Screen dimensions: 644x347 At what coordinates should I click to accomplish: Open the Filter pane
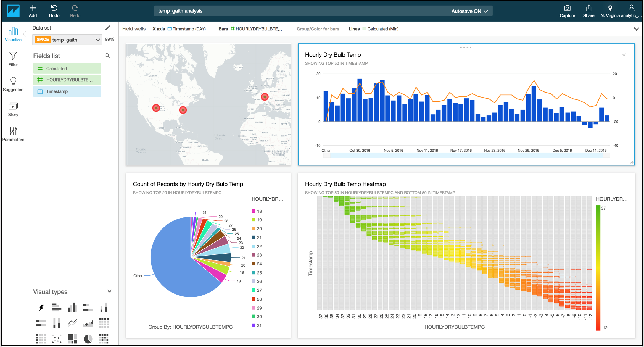click(x=13, y=59)
